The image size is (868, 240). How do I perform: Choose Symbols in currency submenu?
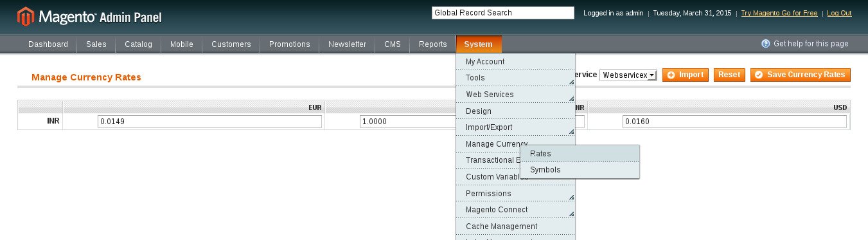point(580,170)
